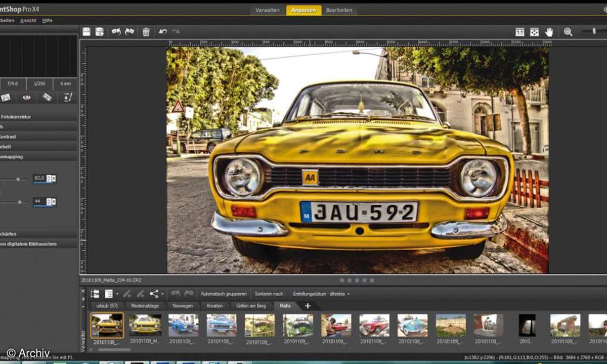Give the photo a one-star rating
This screenshot has height=364, width=607.
341,280
